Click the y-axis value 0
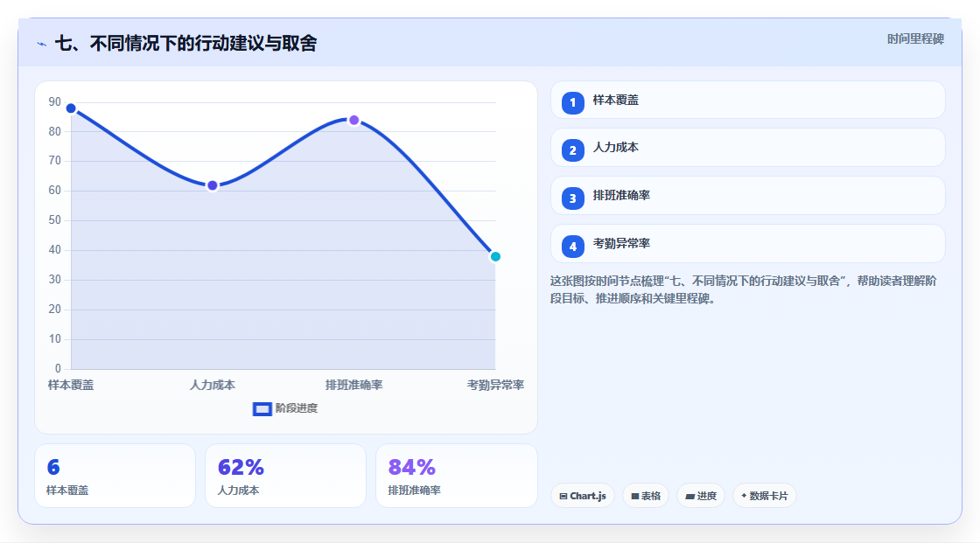 58,369
